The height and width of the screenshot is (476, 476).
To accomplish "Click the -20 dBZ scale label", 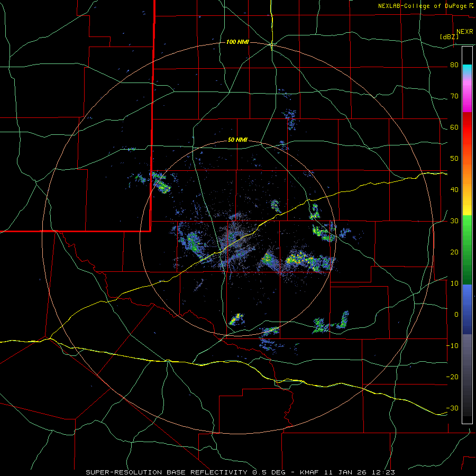I will [x=452, y=377].
